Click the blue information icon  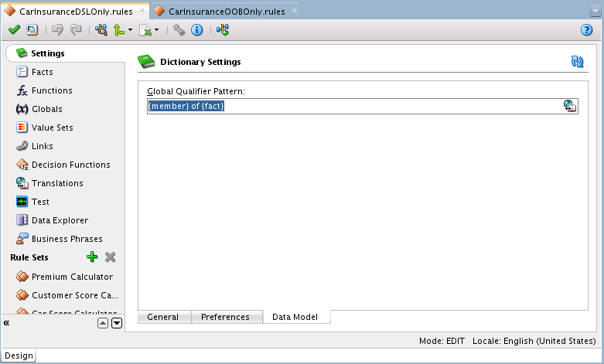197,29
